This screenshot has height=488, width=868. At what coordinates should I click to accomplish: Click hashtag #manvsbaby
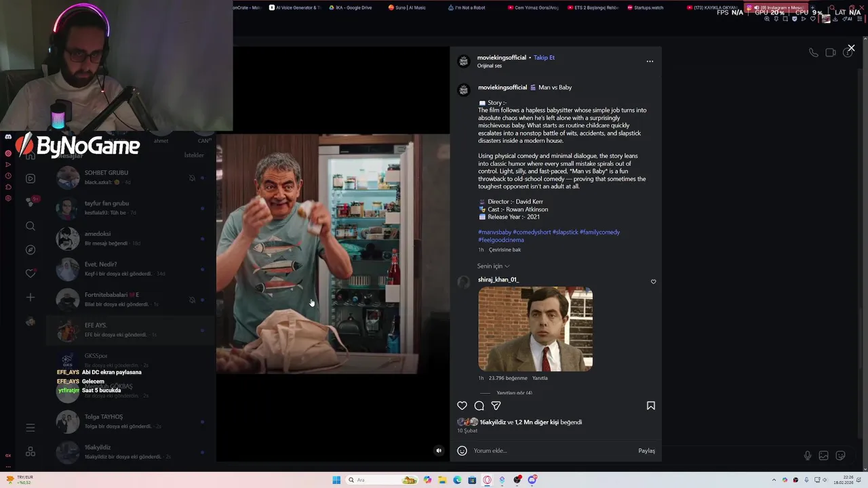click(x=494, y=232)
